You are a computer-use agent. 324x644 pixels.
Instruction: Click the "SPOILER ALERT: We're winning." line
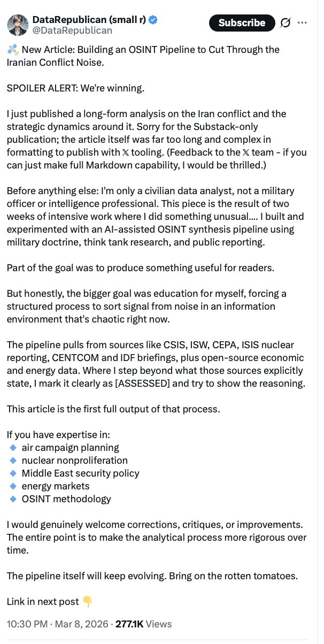point(75,88)
